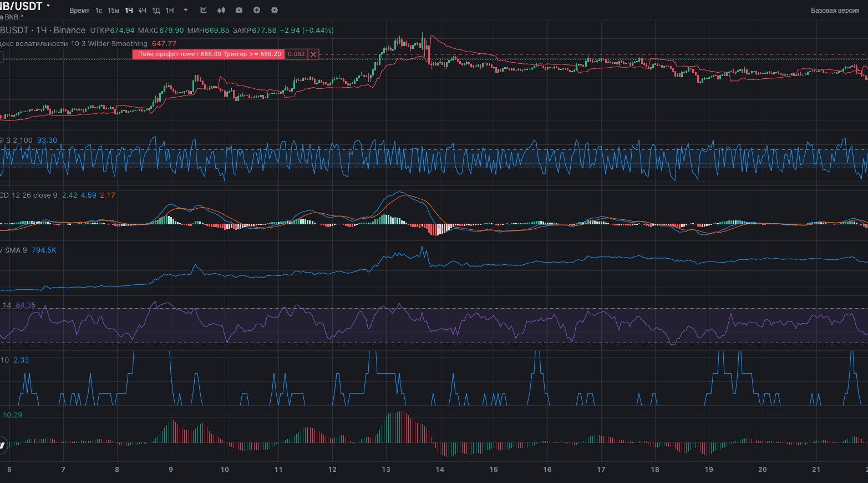
Task: Cancel the take-profit order via red X
Action: click(313, 54)
